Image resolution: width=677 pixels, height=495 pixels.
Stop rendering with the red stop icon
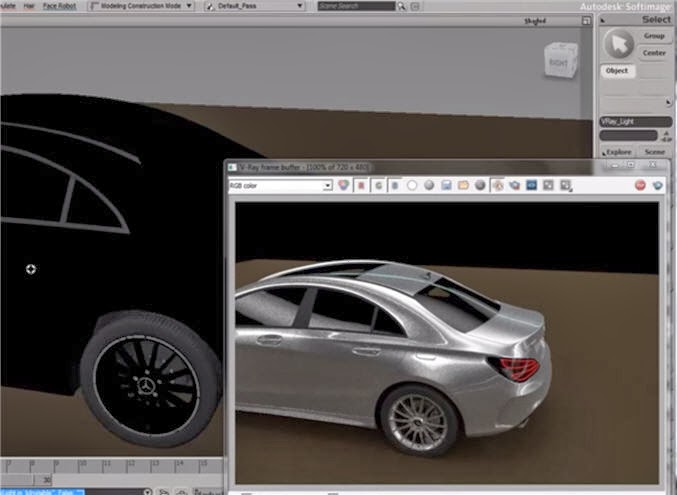pyautogui.click(x=640, y=185)
